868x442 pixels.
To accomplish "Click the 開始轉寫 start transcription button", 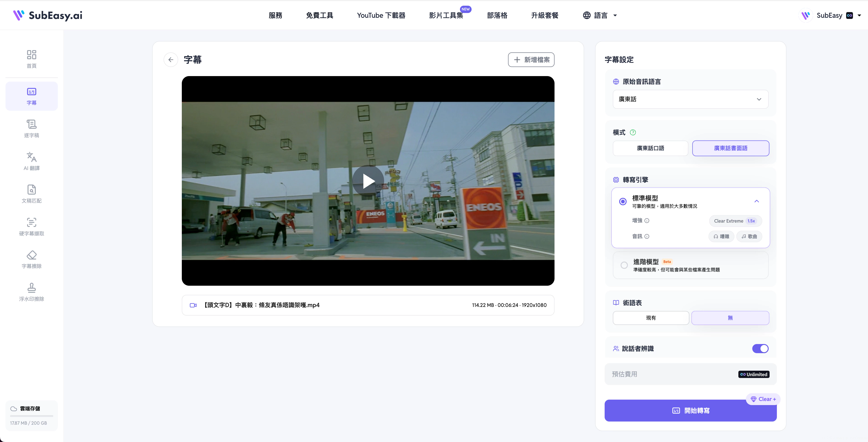I will [x=691, y=411].
